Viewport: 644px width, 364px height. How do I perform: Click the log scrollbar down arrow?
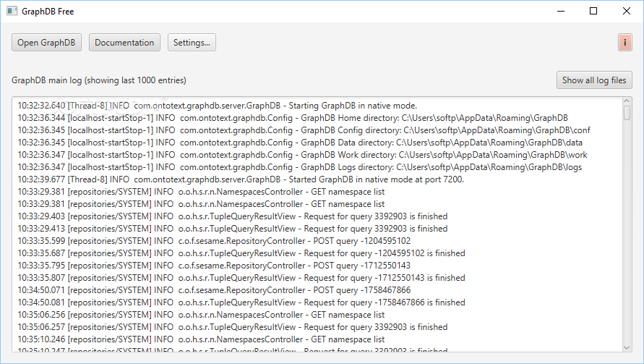[x=627, y=348]
